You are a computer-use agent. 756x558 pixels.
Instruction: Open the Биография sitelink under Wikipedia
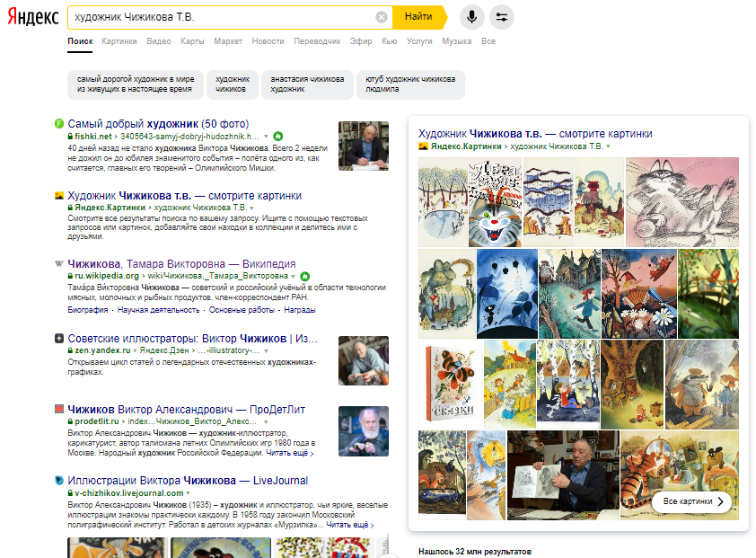tap(88, 310)
